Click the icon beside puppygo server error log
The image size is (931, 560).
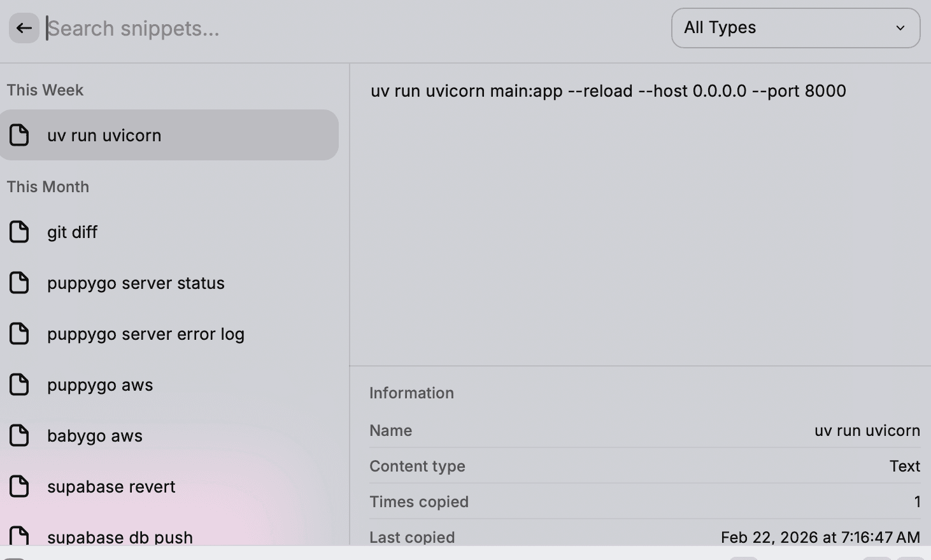click(x=19, y=334)
